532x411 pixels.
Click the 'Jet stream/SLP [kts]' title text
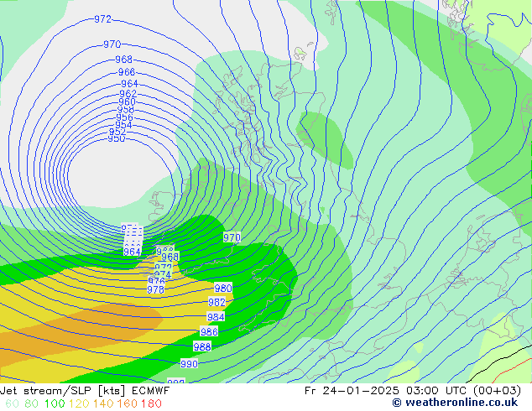(64, 391)
